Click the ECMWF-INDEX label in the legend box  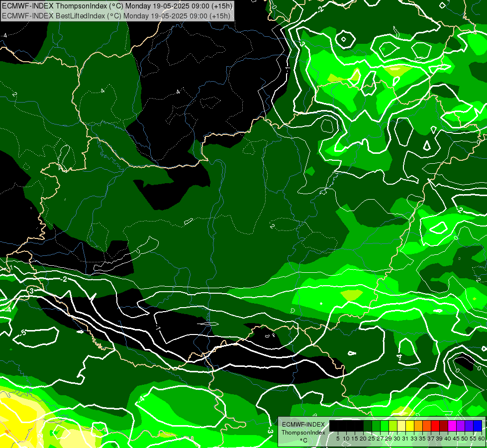coord(303,425)
